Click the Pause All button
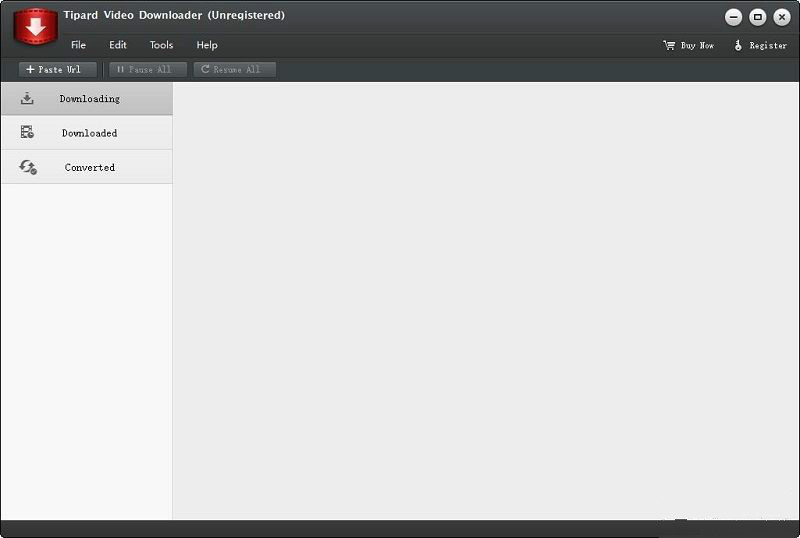 click(x=148, y=69)
